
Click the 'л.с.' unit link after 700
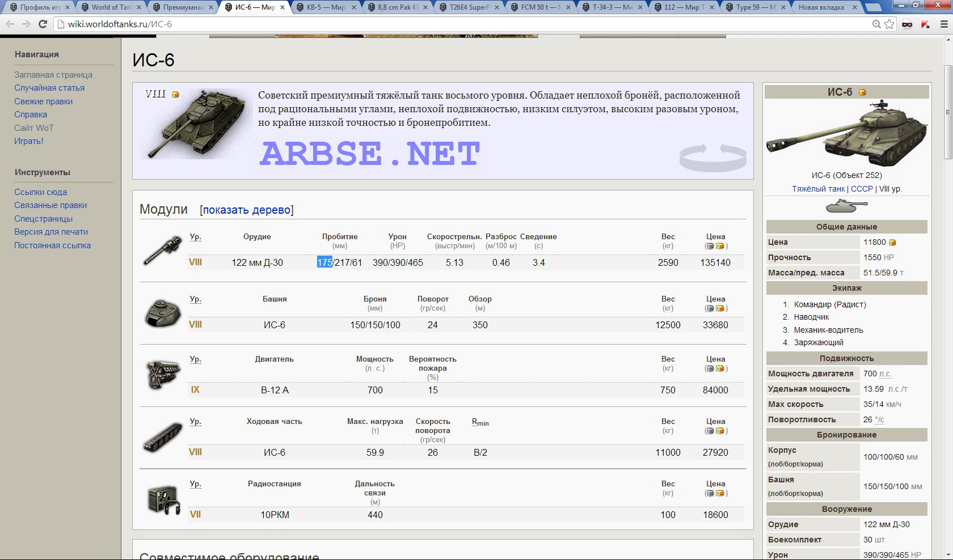pyautogui.click(x=885, y=374)
